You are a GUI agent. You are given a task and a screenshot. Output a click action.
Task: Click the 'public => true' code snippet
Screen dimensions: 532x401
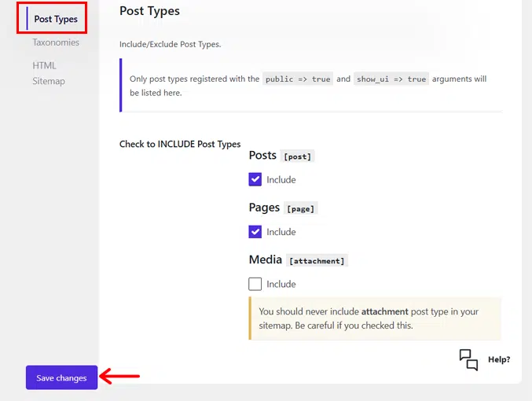[298, 79]
